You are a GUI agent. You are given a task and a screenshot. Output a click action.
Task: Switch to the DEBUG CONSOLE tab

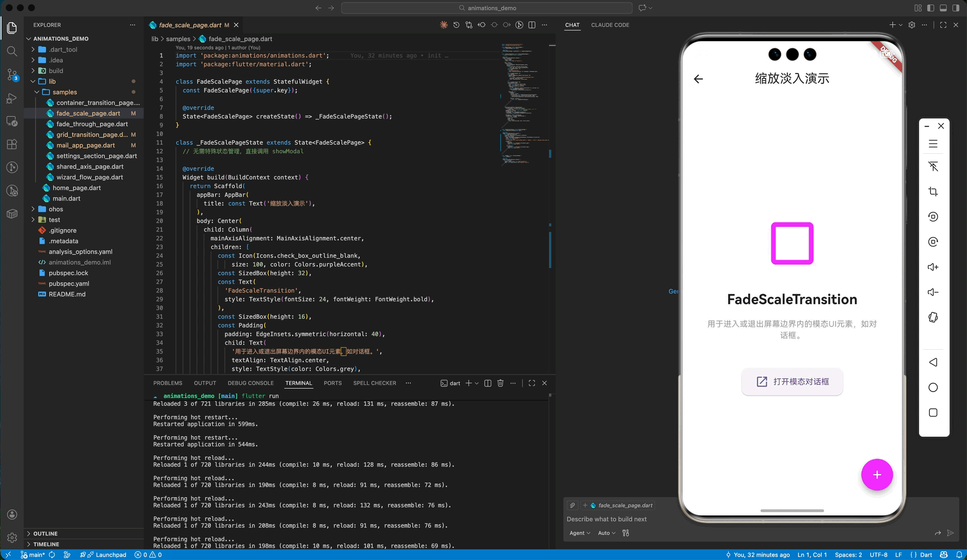pos(251,383)
